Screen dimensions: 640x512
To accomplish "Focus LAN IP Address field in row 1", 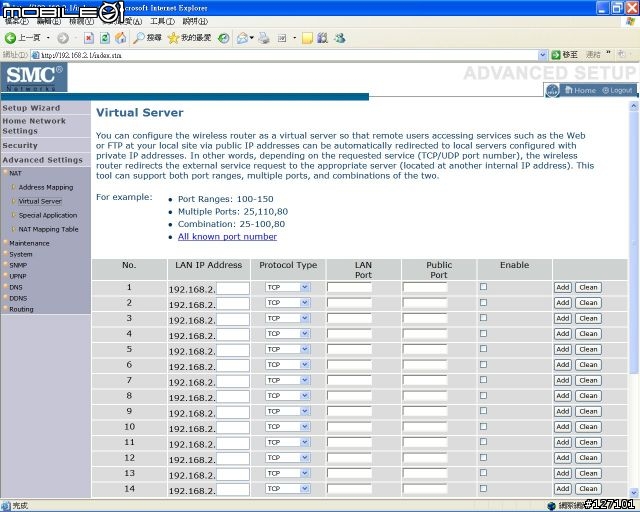I will pos(232,288).
